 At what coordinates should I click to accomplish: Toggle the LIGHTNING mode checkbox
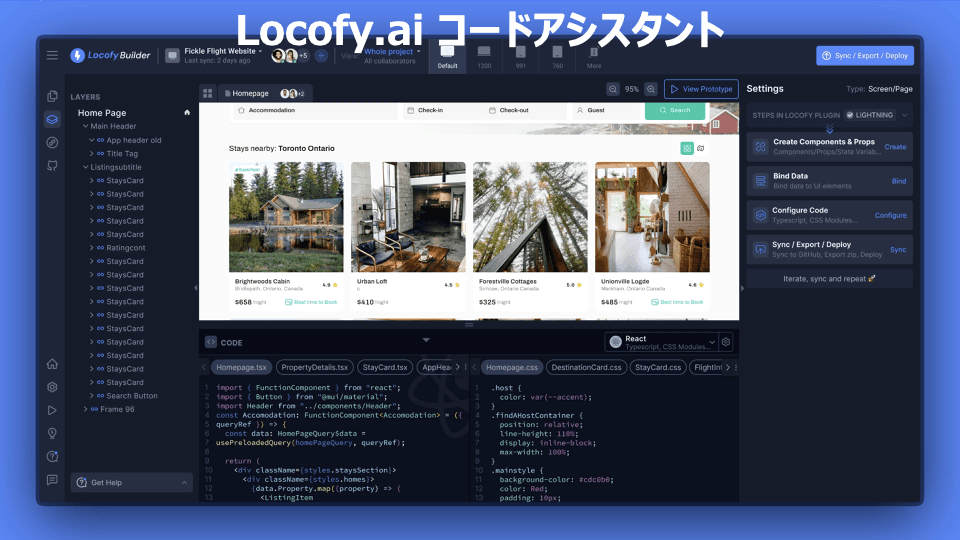[850, 115]
